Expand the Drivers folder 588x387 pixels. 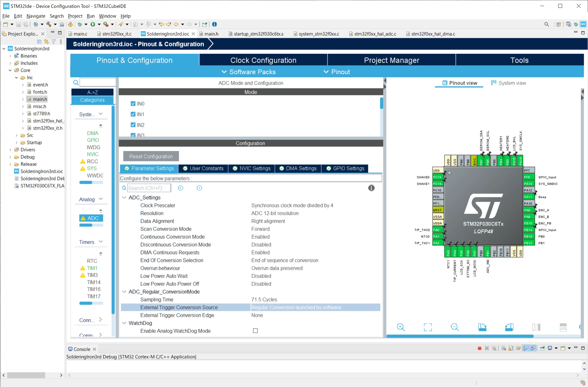tap(10, 150)
